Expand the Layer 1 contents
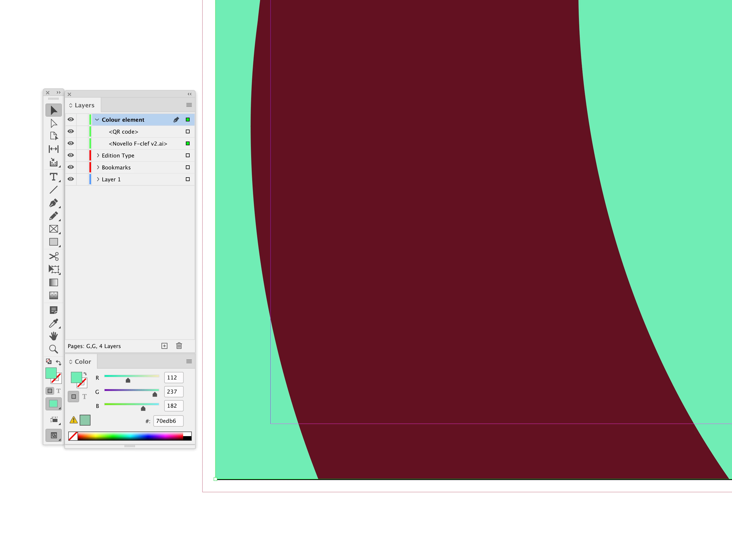 98,179
